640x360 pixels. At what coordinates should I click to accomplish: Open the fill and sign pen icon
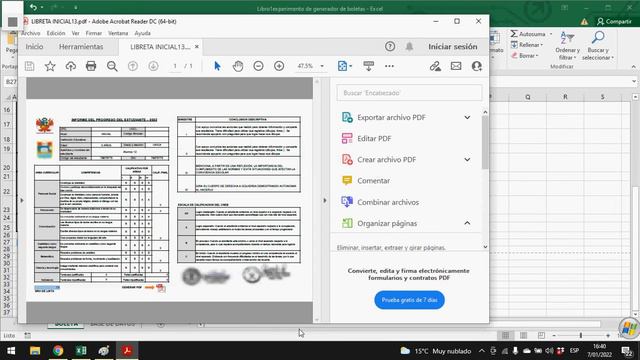coord(435,66)
